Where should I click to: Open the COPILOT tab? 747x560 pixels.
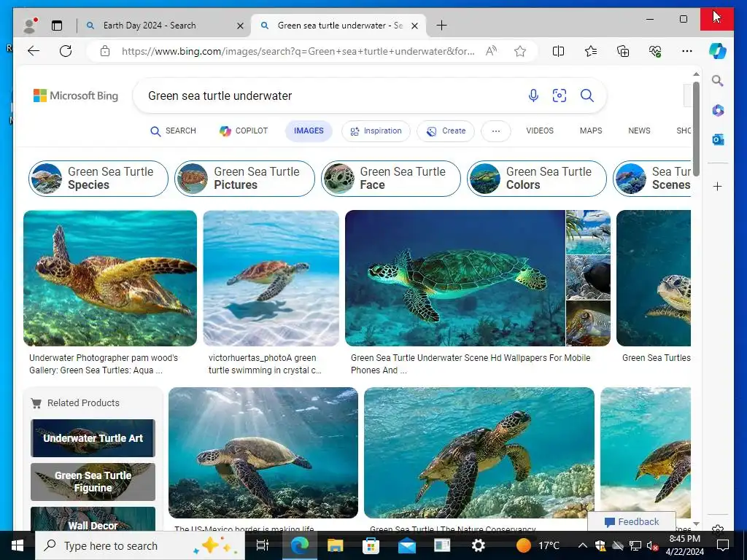[244, 131]
